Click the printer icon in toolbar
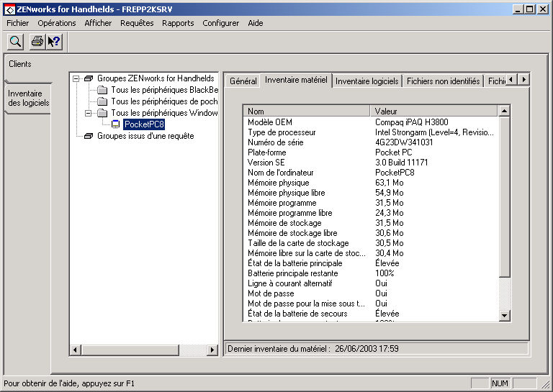Viewport: 553px width, 392px height. (x=36, y=42)
